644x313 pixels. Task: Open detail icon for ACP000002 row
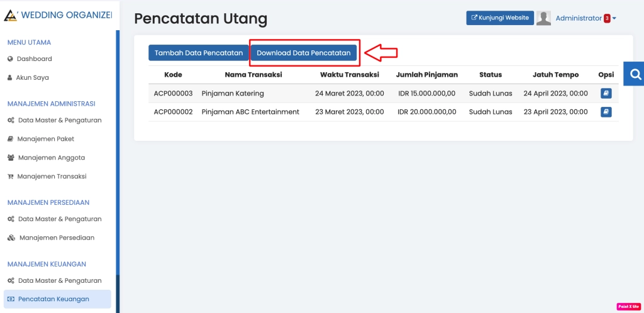click(606, 112)
